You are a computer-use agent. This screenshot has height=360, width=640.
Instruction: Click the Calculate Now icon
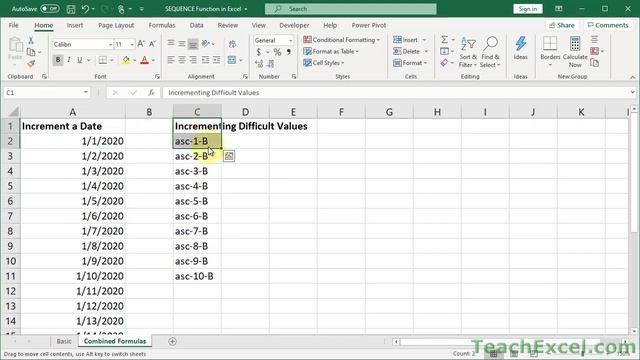[575, 51]
